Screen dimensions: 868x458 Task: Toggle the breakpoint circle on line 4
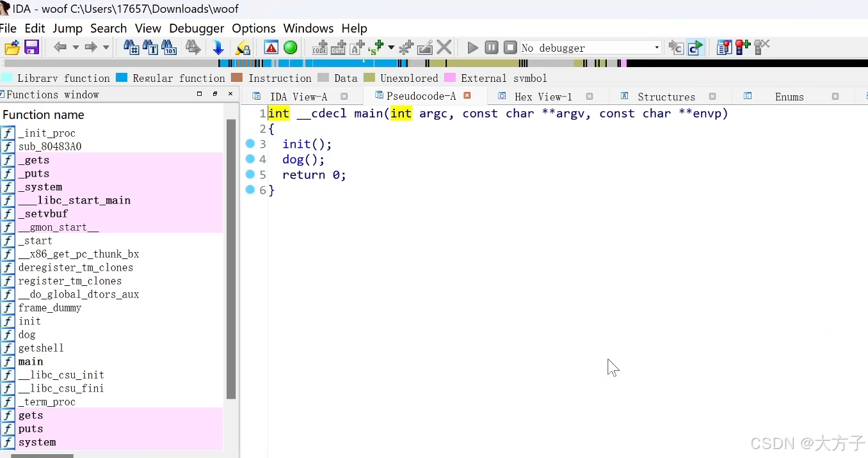[x=250, y=159]
